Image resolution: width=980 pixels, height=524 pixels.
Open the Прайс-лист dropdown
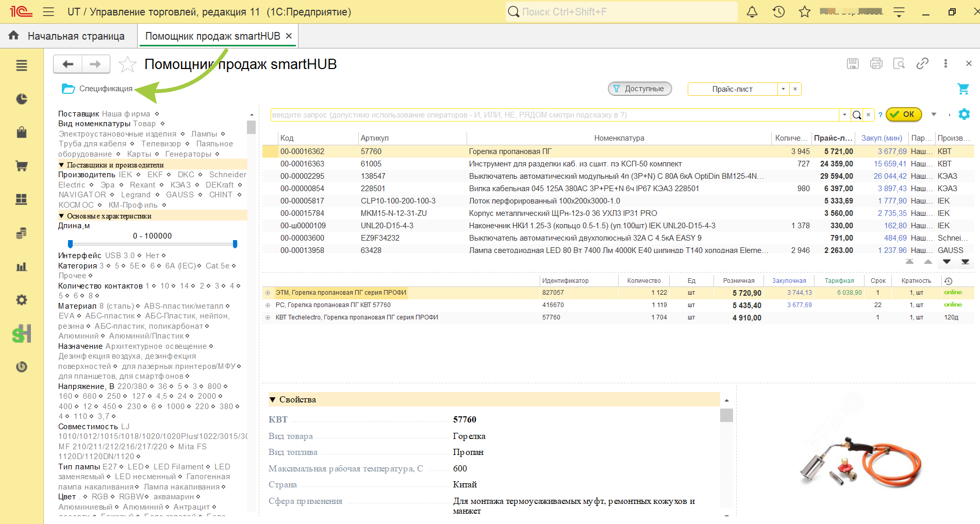coord(783,89)
